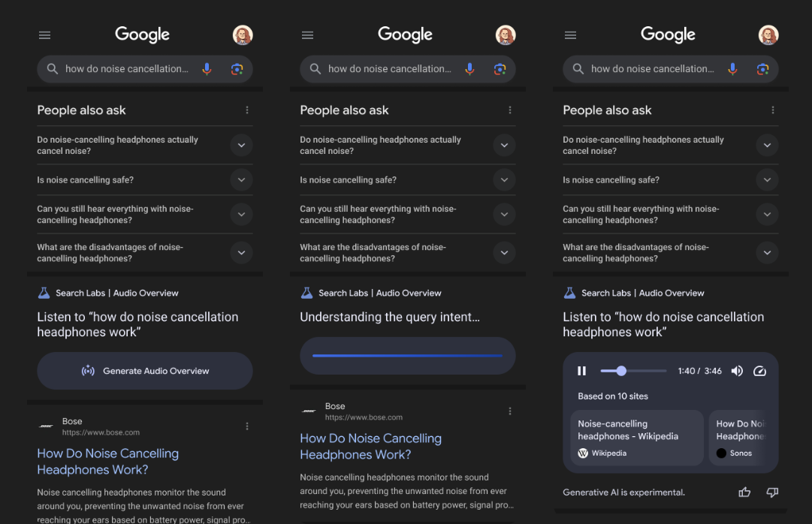Image resolution: width=812 pixels, height=524 pixels.
Task: Pause the audio overview playback
Action: (x=581, y=371)
